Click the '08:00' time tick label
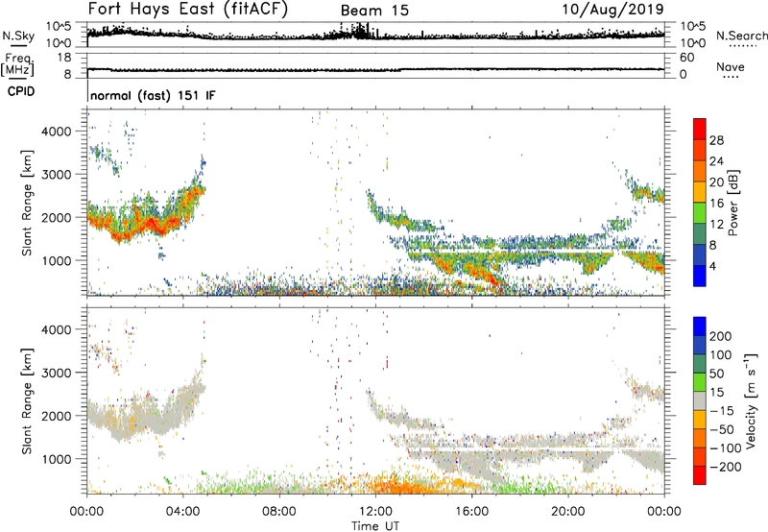 click(279, 512)
